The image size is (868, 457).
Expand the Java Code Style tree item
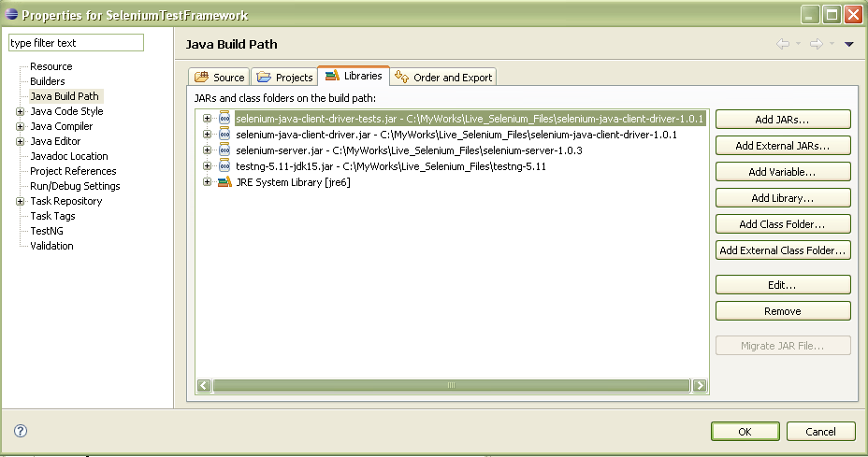click(x=20, y=112)
